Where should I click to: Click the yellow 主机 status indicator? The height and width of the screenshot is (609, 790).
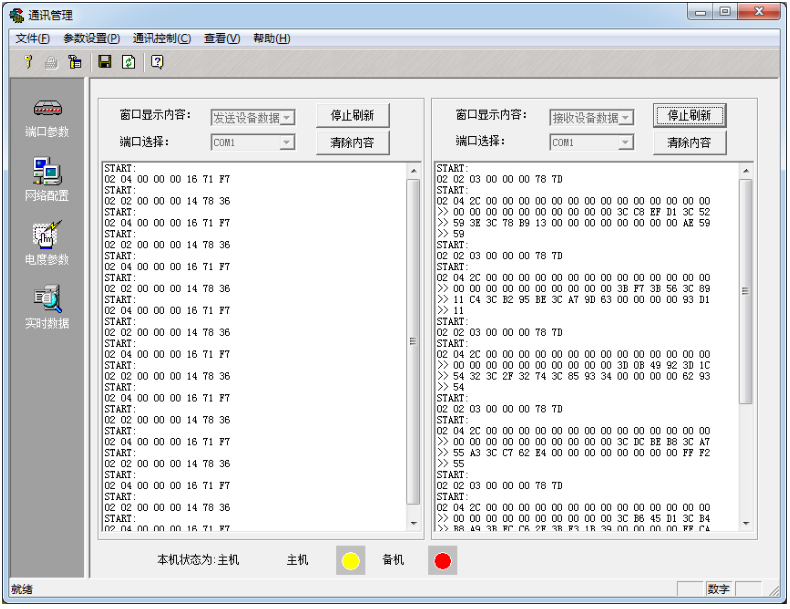coord(351,561)
